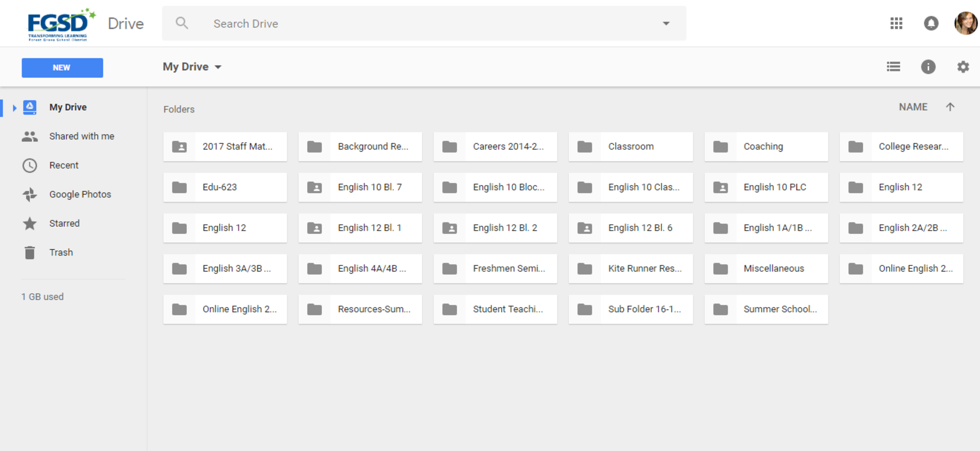The image size is (980, 451).
Task: Reverse sort direction with the arrow
Action: click(x=950, y=107)
